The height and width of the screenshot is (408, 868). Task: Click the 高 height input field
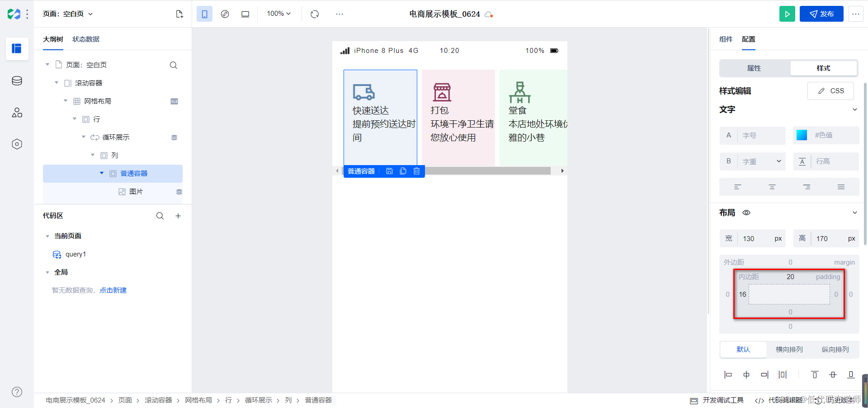tap(826, 238)
